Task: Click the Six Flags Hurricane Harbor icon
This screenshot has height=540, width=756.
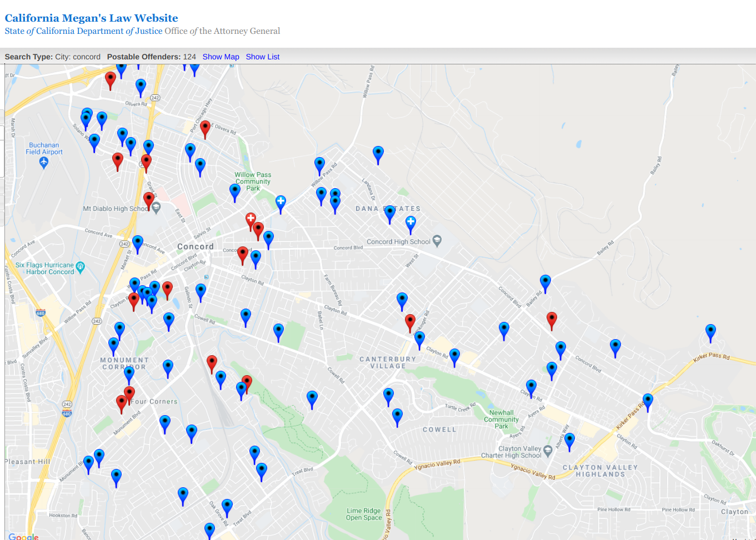Action: 81,267
